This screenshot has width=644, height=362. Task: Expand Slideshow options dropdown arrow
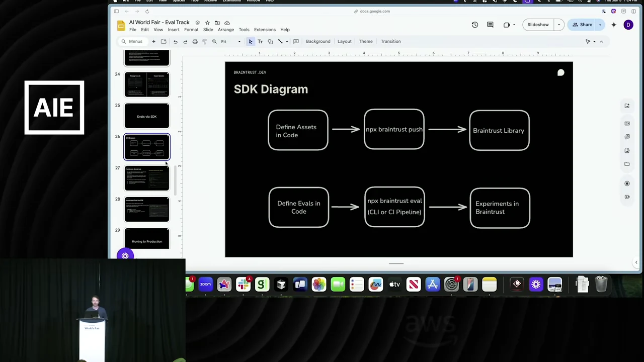[558, 25]
